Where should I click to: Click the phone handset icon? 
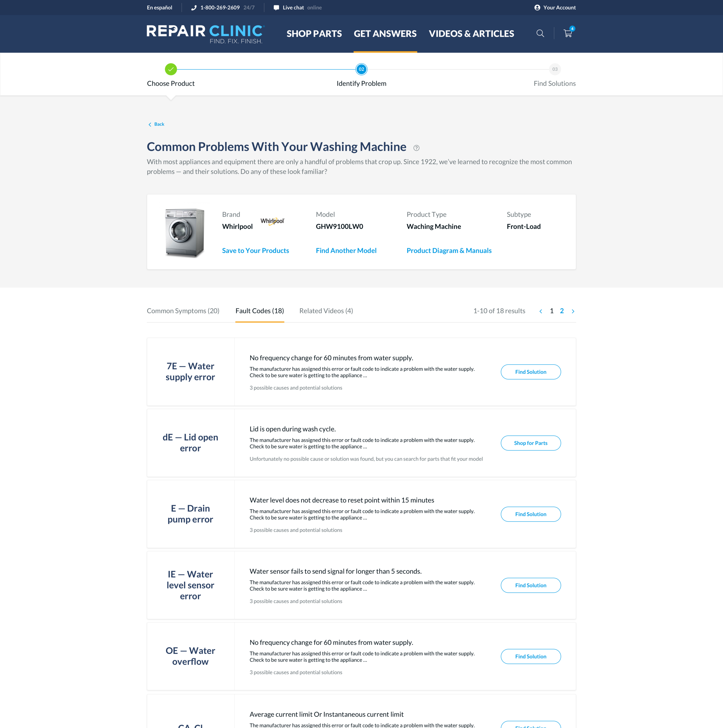coord(194,8)
